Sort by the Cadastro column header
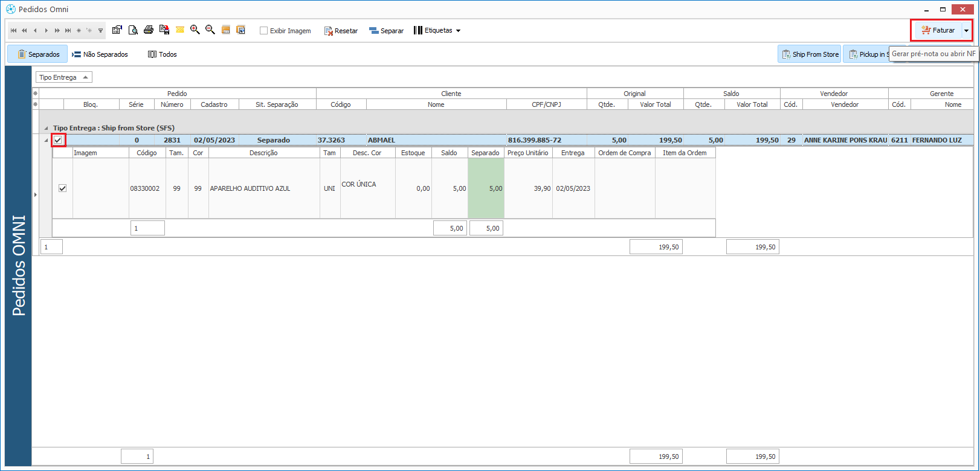The image size is (980, 471). 214,104
